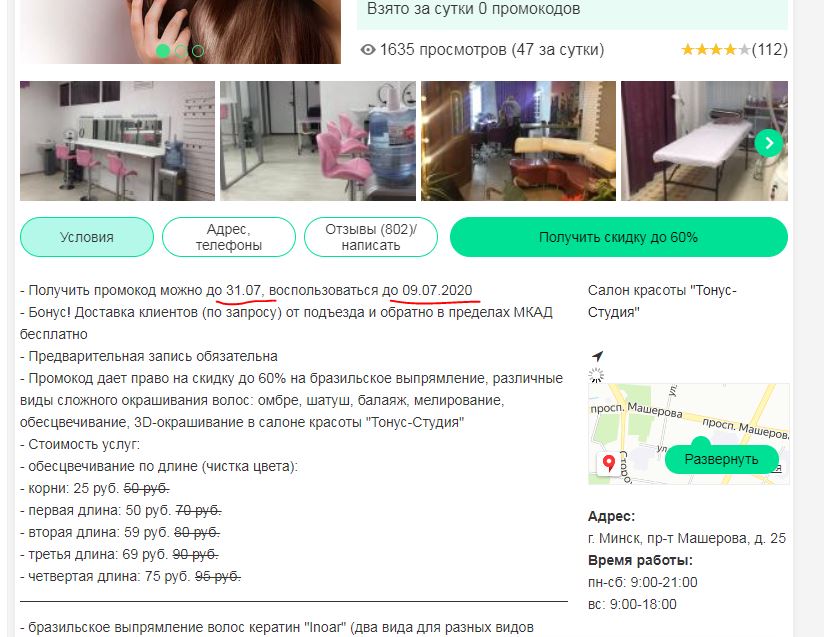Click the green next-arrow on photo gallery

point(769,143)
